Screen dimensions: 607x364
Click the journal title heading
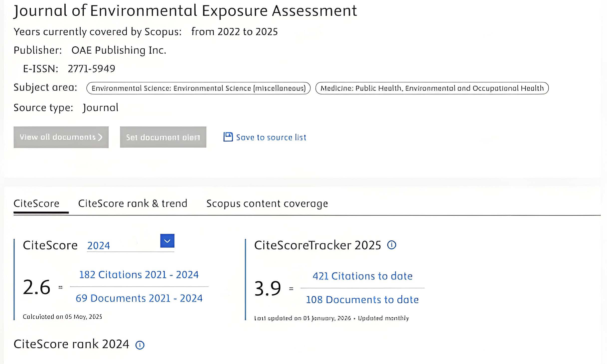point(185,10)
